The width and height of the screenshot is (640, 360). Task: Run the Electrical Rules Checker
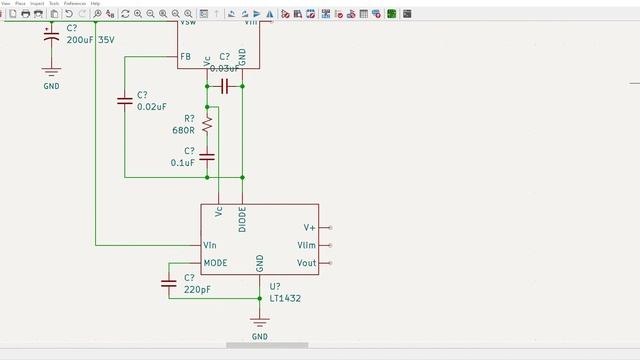click(x=338, y=14)
